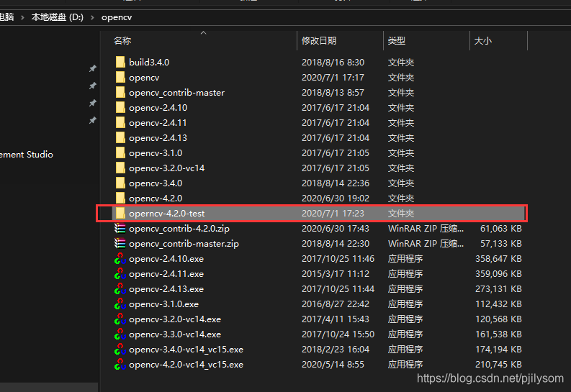
Task: Expand breadcrumb chevron before 本地磁盘 (D:)
Action: (22, 17)
